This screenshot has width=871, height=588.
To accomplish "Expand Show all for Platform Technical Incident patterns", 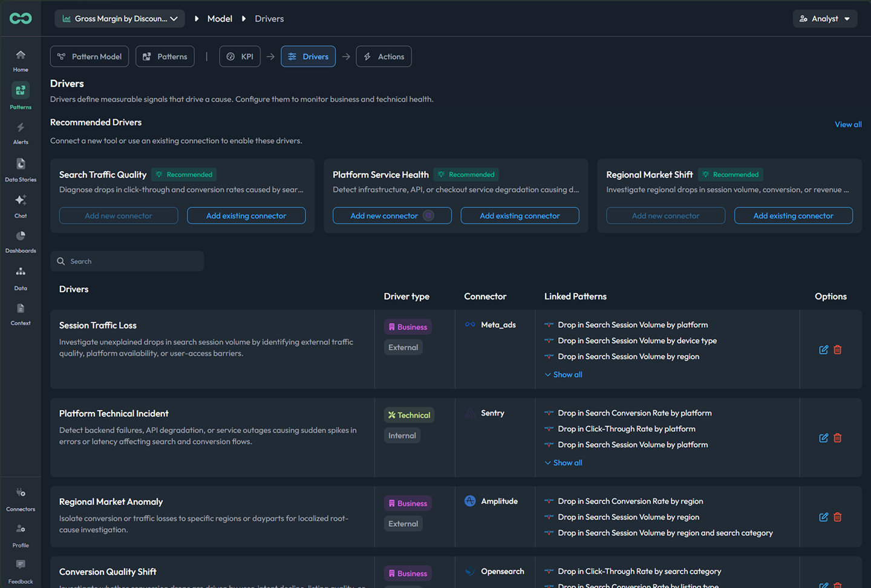I will coord(563,463).
